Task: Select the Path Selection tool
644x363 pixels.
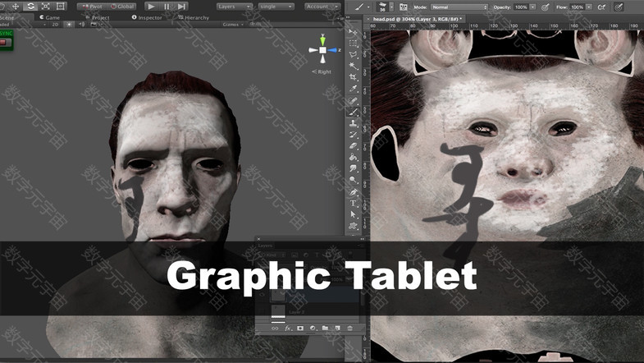Action: (x=353, y=214)
